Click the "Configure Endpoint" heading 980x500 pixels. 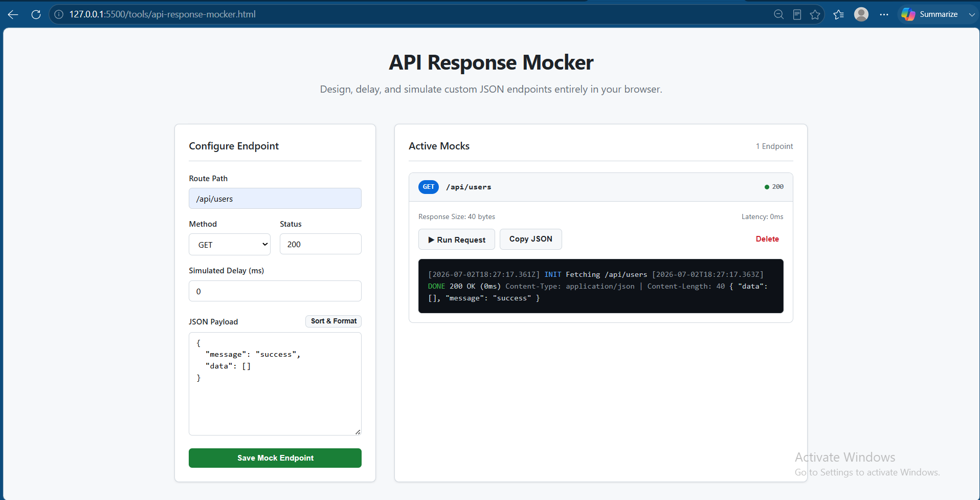[234, 146]
